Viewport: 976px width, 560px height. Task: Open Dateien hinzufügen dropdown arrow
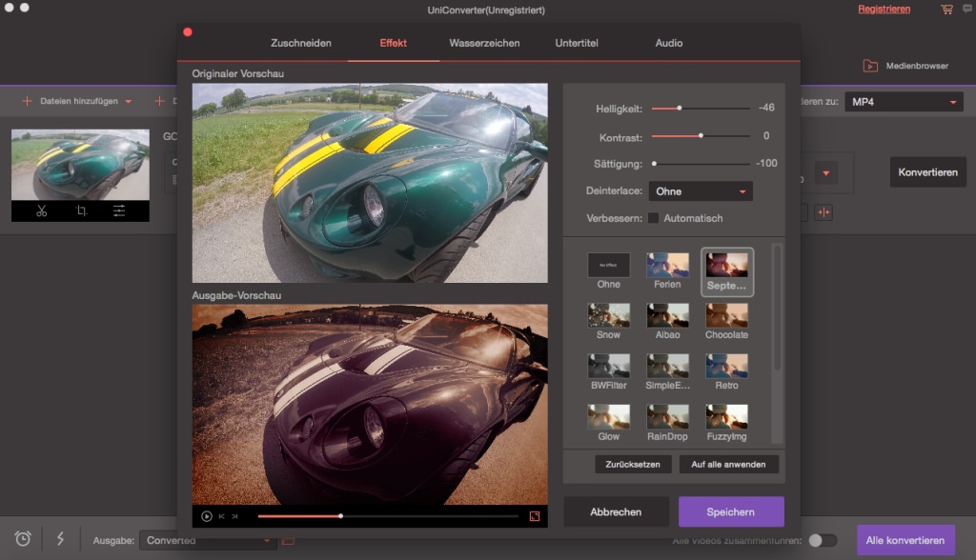(x=128, y=102)
